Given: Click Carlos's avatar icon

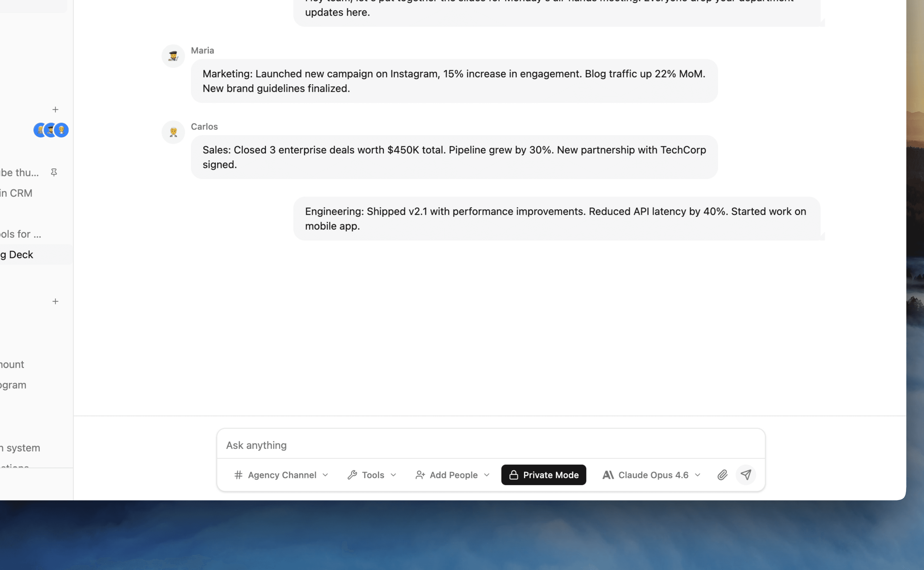Looking at the screenshot, I should 173,132.
